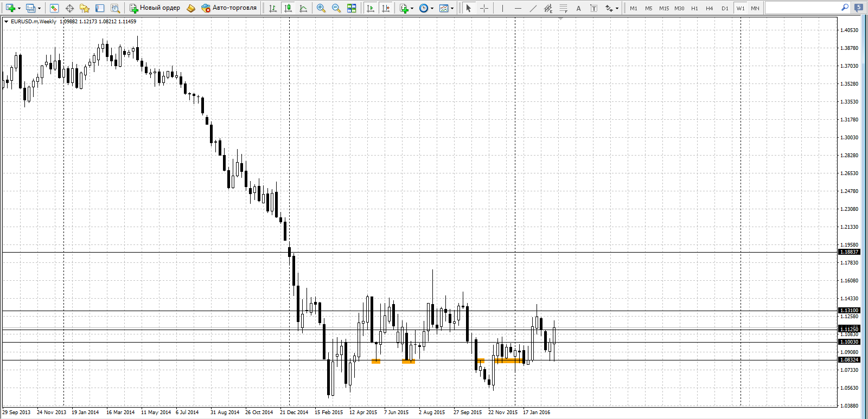Click the magnifier search icon
868x419 pixels.
pos(845,8)
